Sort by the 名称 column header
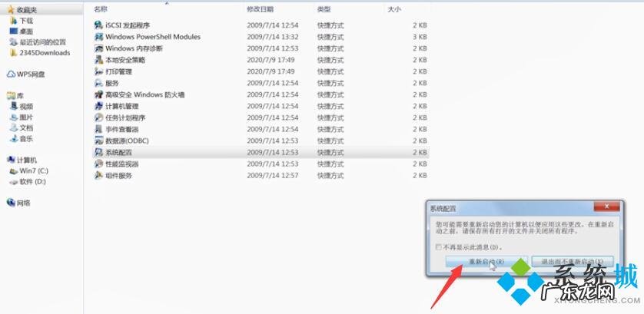This screenshot has height=314, width=644. point(101,9)
